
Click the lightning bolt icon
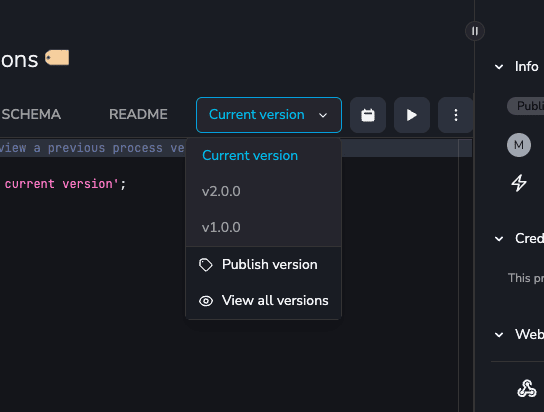point(519,183)
